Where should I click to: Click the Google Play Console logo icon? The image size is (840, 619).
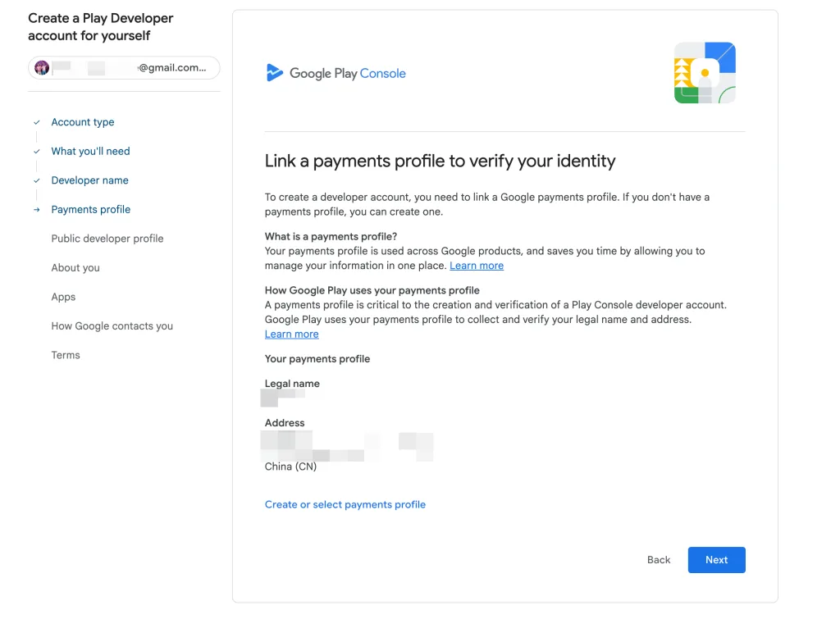(x=275, y=73)
